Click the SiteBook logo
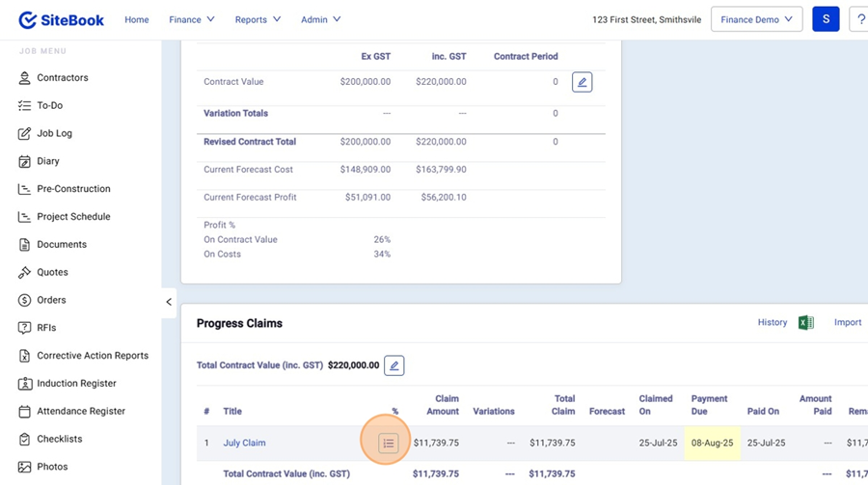This screenshot has height=485, width=868. (61, 19)
